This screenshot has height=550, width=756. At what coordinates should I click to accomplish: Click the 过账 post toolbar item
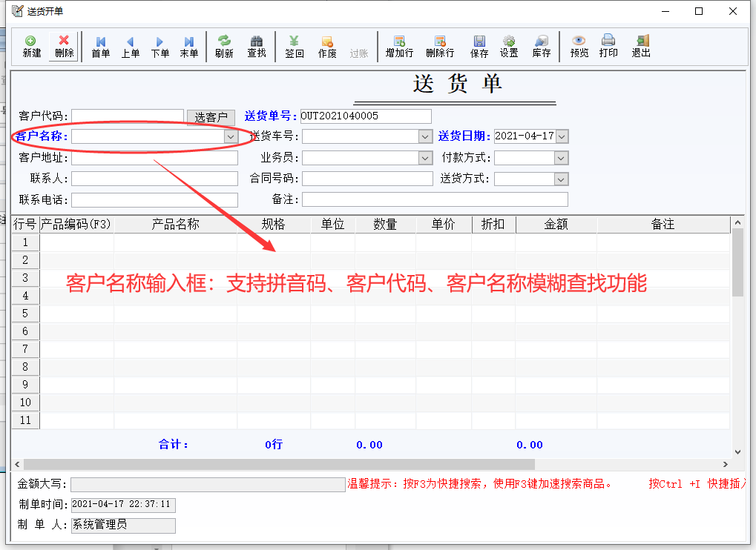[359, 53]
